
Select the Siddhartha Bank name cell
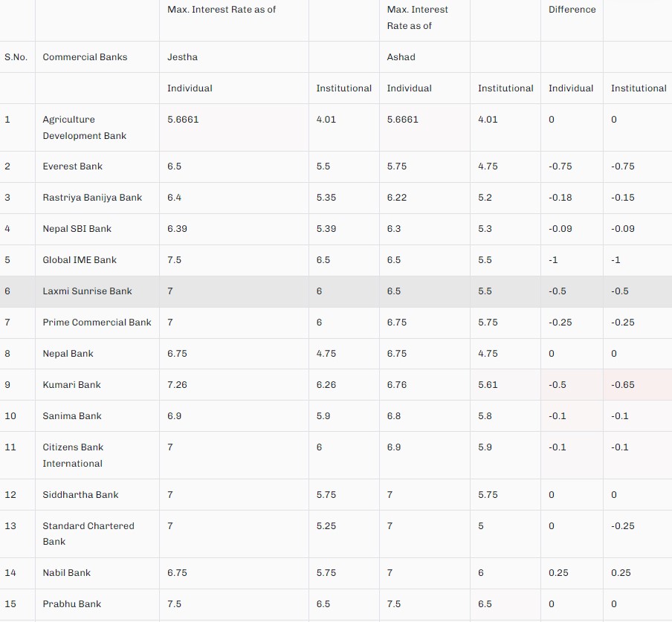(80, 495)
